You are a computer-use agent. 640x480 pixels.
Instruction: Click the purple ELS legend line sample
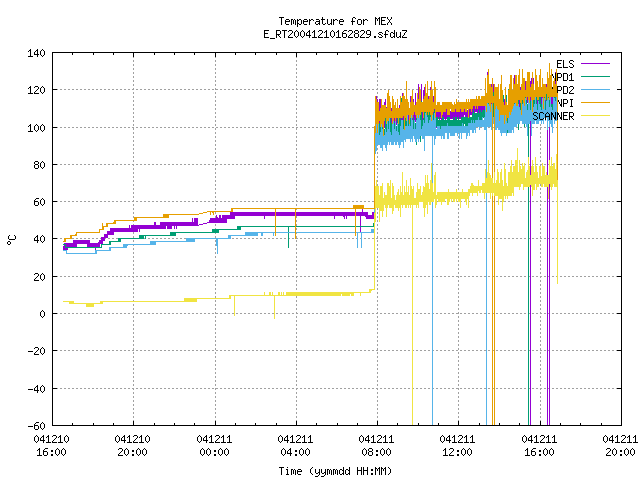pyautogui.click(x=595, y=64)
